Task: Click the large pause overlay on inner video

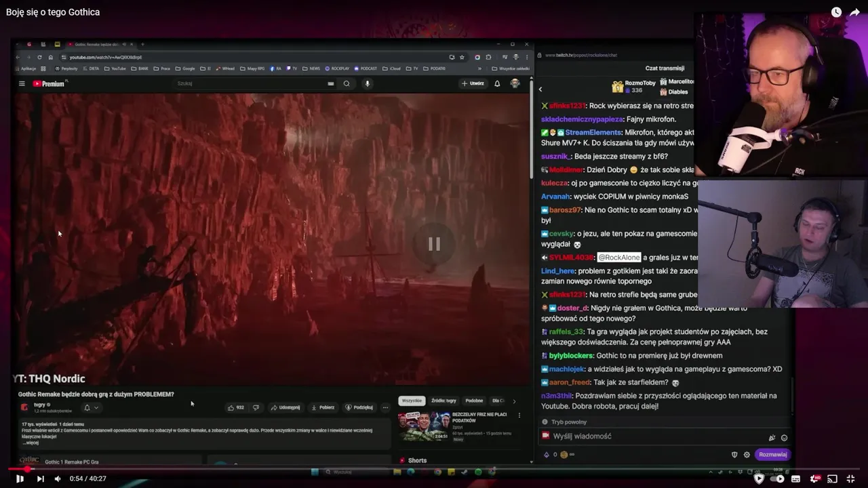Action: click(x=434, y=244)
